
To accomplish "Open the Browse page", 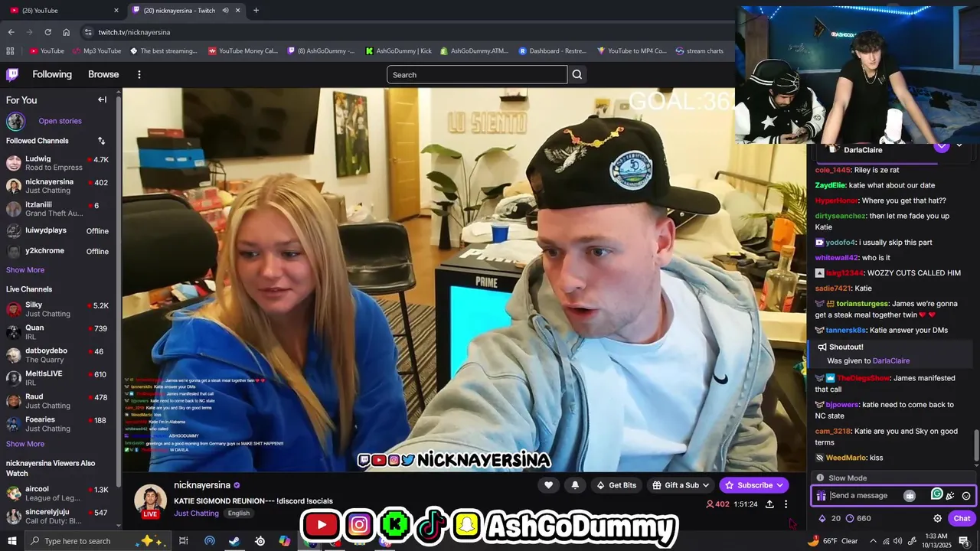I will (103, 74).
